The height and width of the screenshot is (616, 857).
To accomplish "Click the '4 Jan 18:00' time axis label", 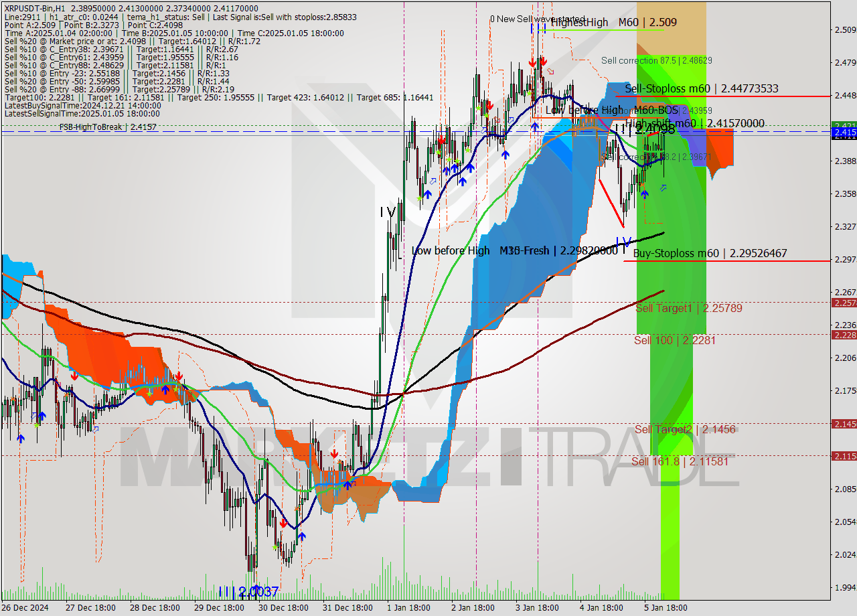I will (x=601, y=608).
